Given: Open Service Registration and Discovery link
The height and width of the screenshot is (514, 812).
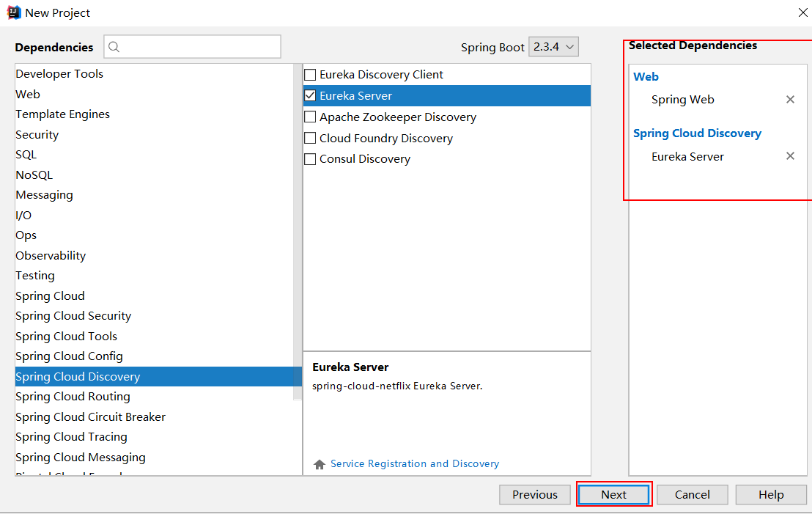Looking at the screenshot, I should 415,463.
